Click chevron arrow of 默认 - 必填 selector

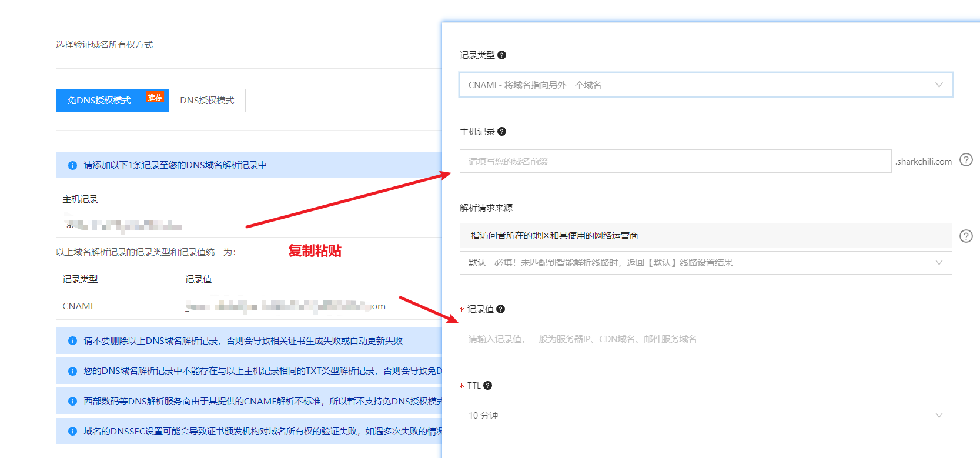coord(939,263)
